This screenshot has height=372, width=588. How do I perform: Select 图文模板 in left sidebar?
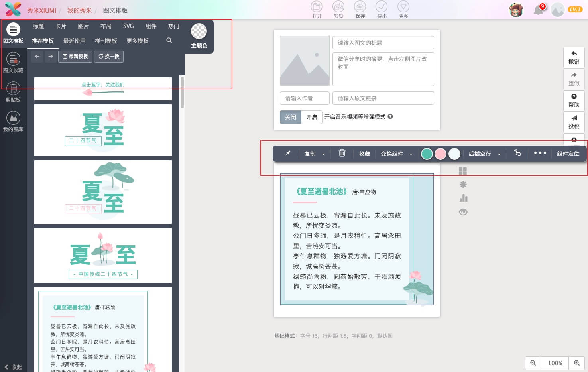[x=13, y=33]
